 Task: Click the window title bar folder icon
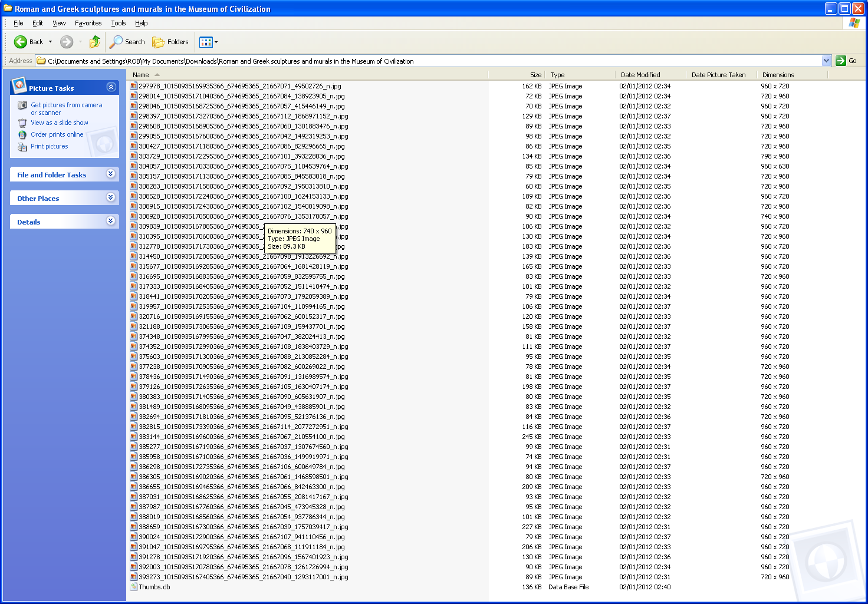click(8, 8)
